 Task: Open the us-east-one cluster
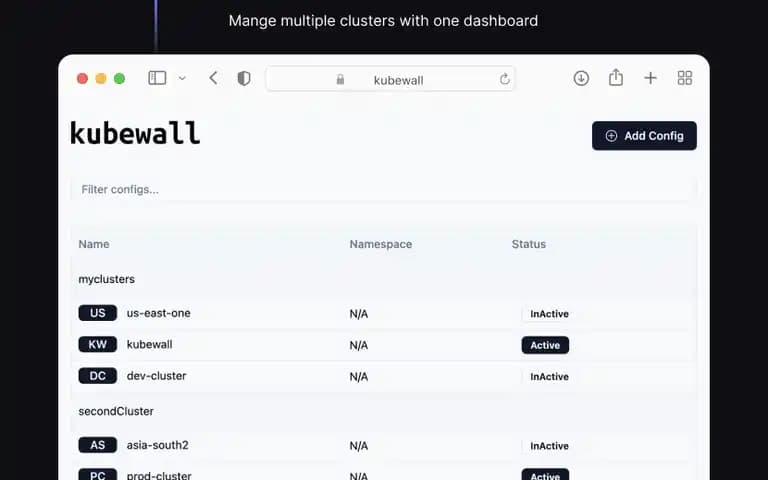(159, 313)
